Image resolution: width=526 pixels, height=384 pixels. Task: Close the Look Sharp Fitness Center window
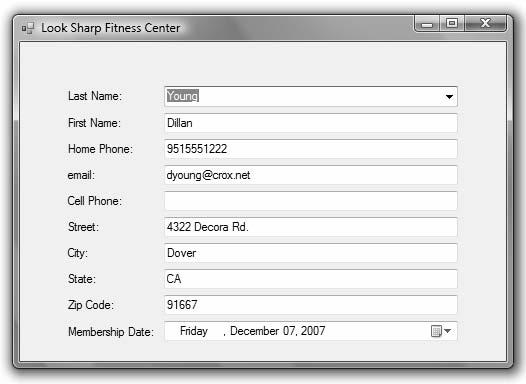tap(485, 23)
